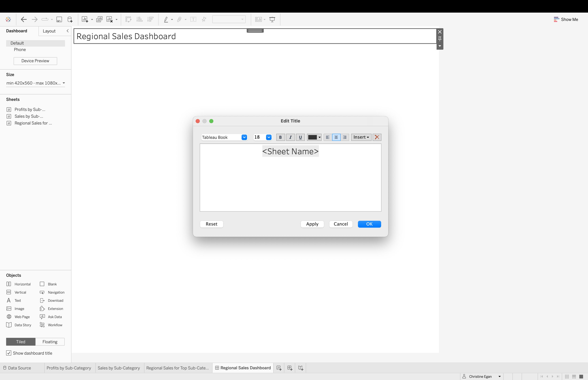
Task: Toggle bold formatting in Edit Title dialog
Action: (280, 137)
